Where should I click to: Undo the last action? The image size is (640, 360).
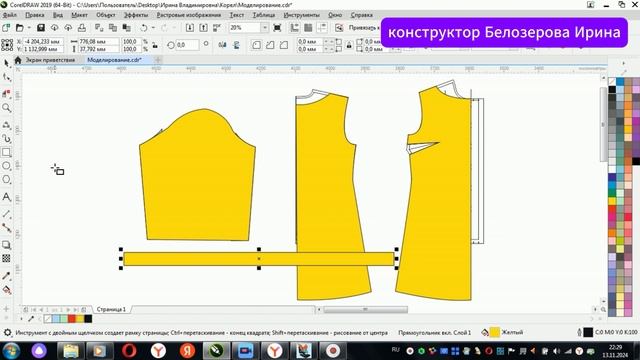[144, 28]
